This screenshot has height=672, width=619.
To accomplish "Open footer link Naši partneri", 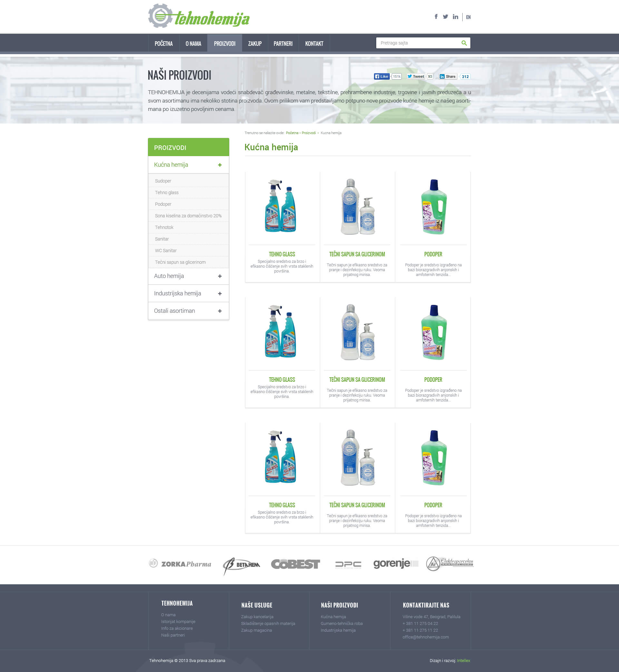I will (172, 635).
